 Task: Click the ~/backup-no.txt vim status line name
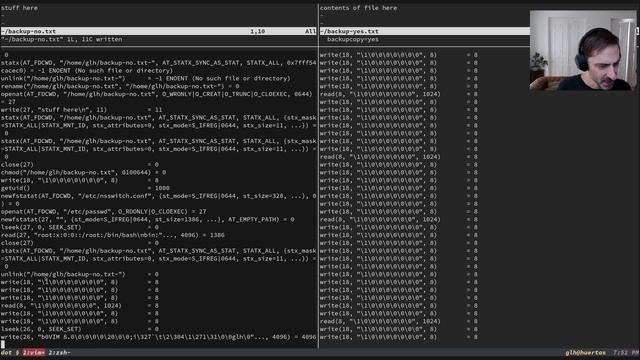pyautogui.click(x=29, y=31)
